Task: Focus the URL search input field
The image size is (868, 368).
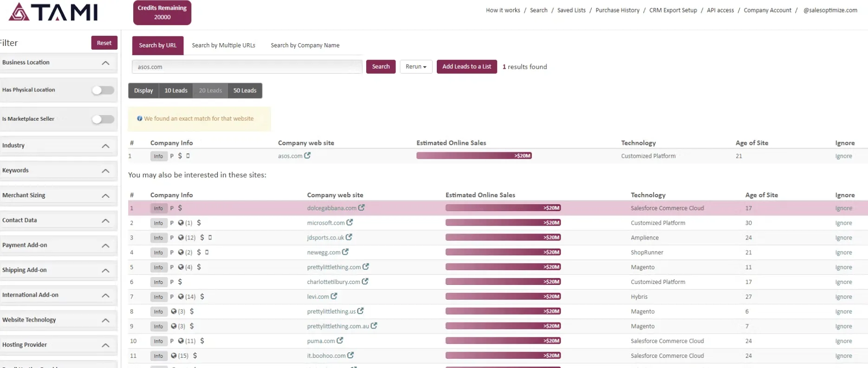Action: click(247, 67)
